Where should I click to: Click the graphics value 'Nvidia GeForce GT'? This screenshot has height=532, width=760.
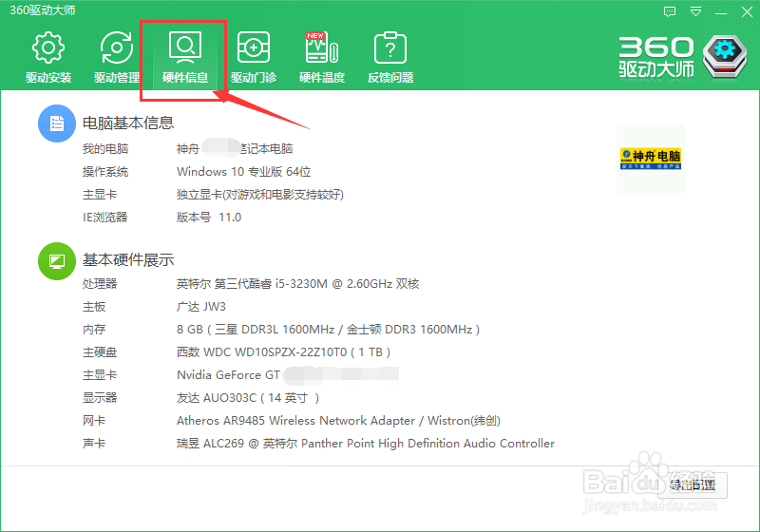228,375
